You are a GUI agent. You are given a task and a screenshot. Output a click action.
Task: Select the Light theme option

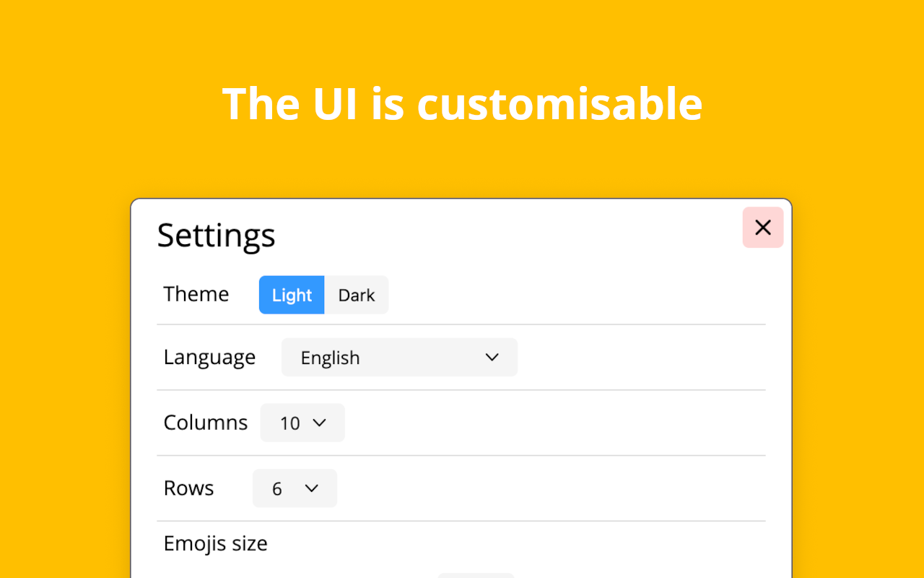pyautogui.click(x=292, y=295)
